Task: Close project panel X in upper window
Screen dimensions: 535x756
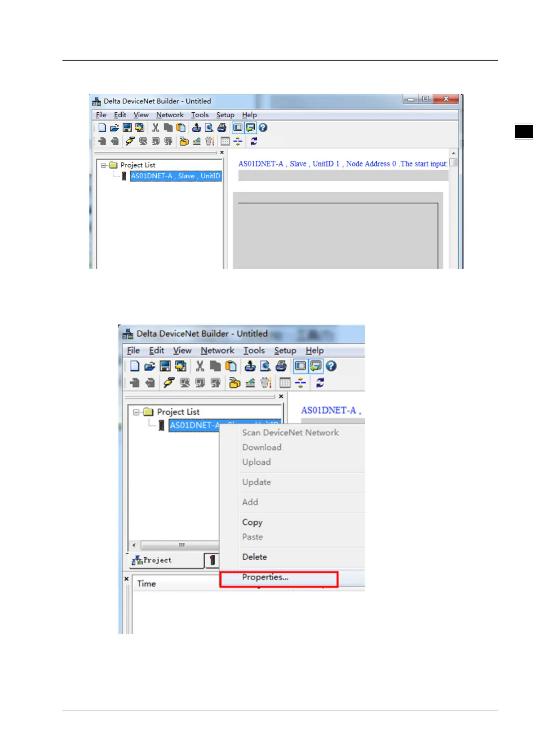Action: (222, 153)
